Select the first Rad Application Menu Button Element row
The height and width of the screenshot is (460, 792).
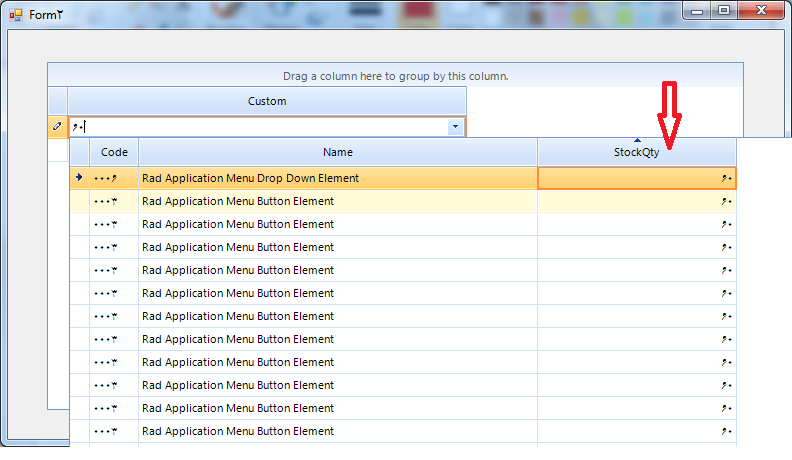click(338, 201)
